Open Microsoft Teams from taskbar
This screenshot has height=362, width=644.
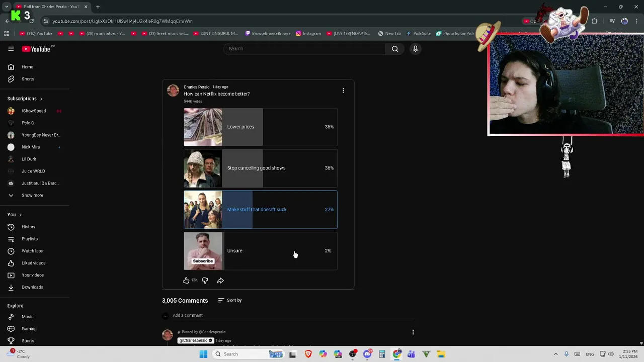point(411,354)
